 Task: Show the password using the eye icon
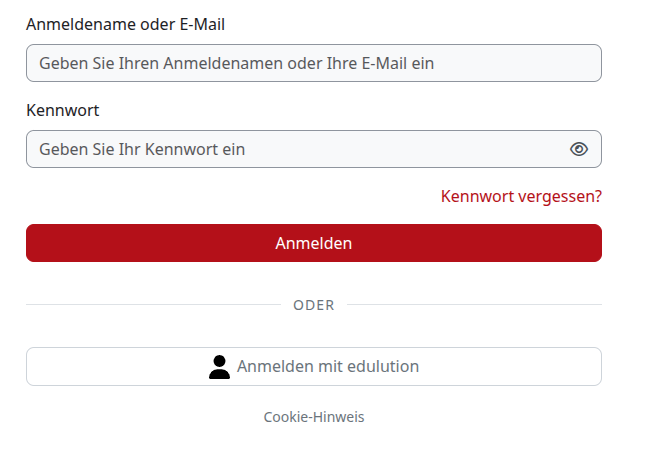[x=579, y=149]
